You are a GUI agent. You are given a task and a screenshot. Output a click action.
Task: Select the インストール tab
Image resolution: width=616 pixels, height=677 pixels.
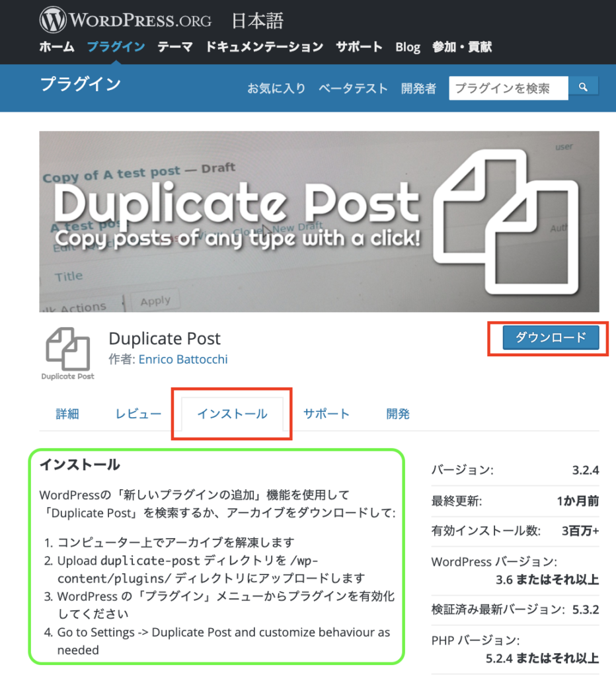pos(232,414)
